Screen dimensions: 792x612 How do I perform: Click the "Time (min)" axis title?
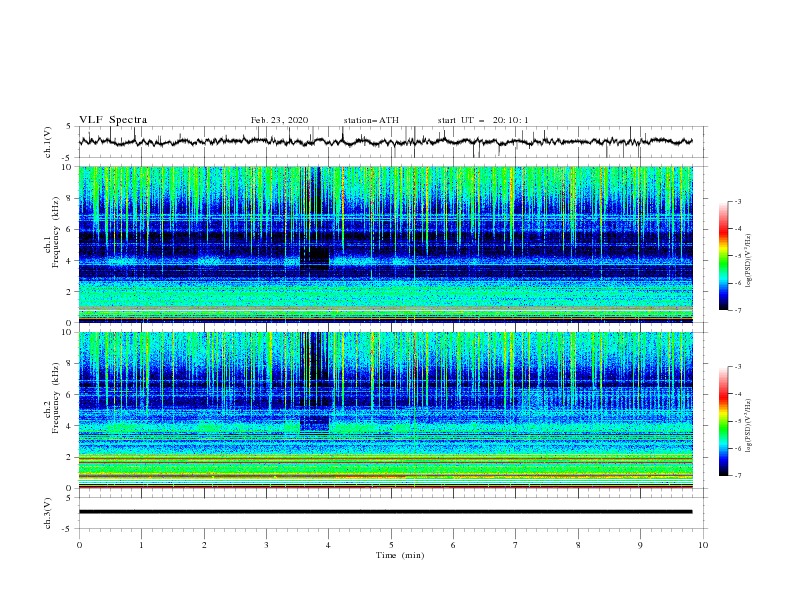tap(400, 555)
